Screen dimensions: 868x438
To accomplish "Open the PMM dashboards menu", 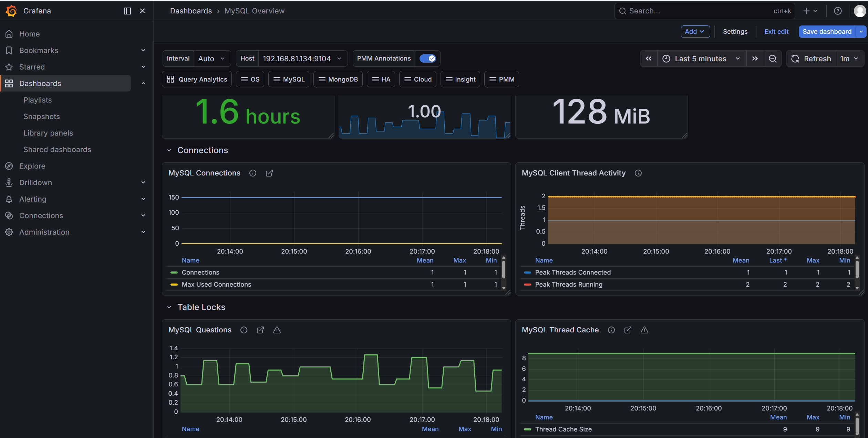I will tap(502, 79).
